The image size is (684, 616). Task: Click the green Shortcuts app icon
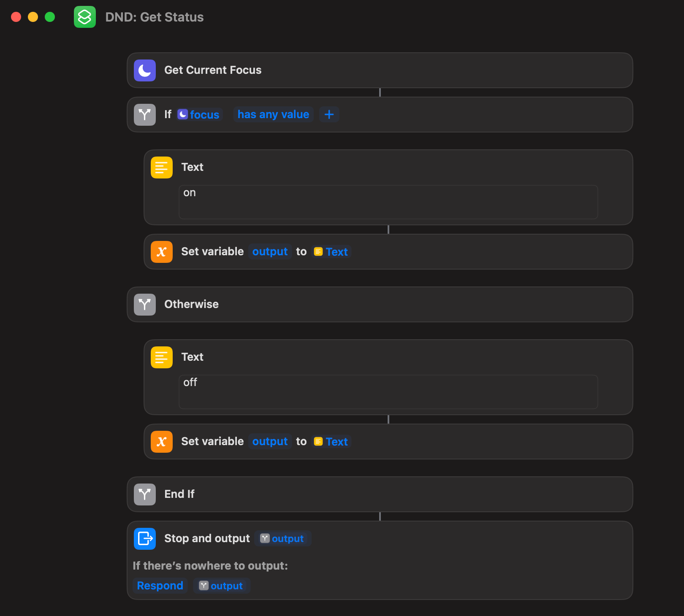(85, 17)
